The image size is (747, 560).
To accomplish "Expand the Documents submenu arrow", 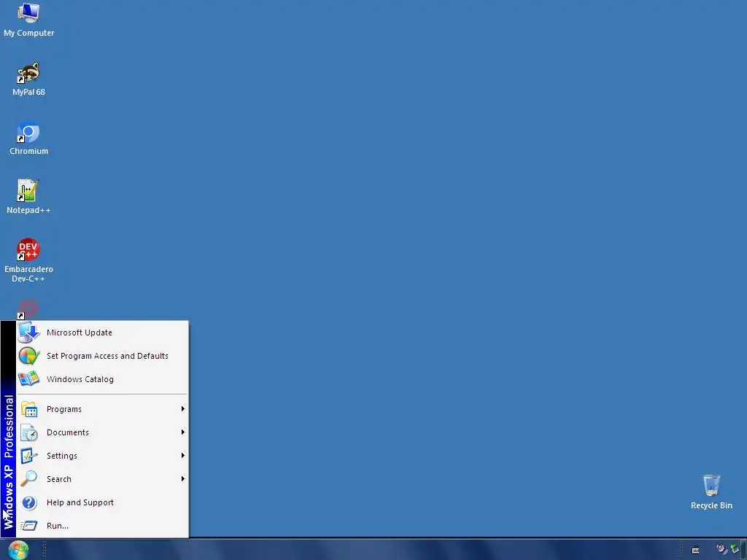I will tap(182, 432).
